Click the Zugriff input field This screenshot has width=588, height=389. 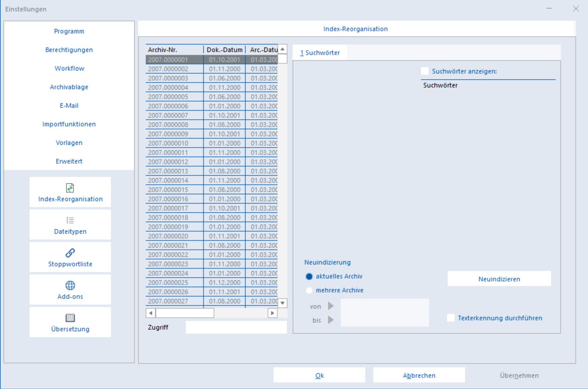(x=236, y=327)
